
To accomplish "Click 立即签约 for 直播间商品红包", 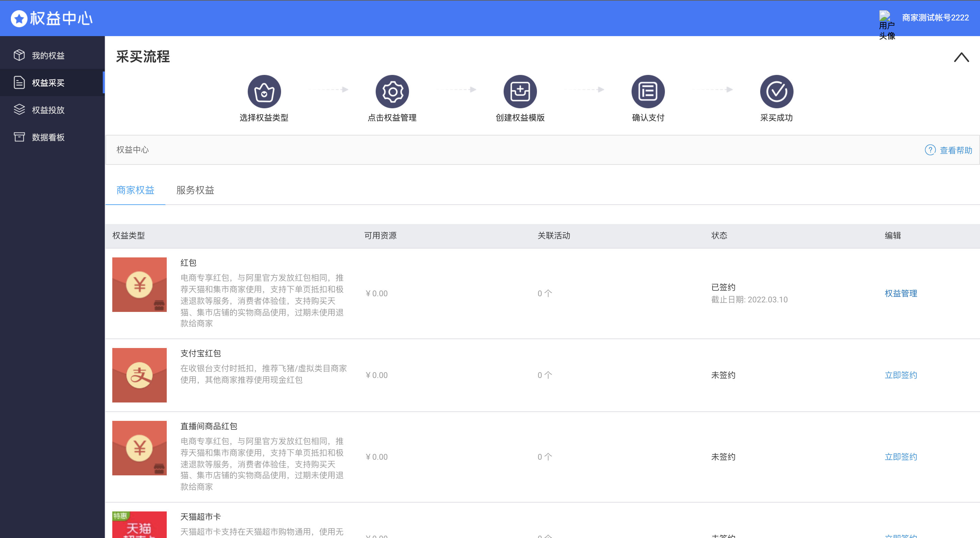I will point(900,457).
